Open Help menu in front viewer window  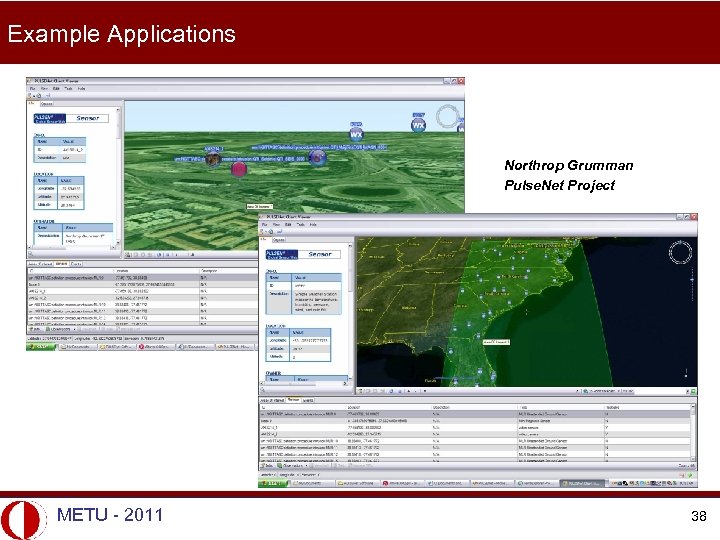click(313, 225)
